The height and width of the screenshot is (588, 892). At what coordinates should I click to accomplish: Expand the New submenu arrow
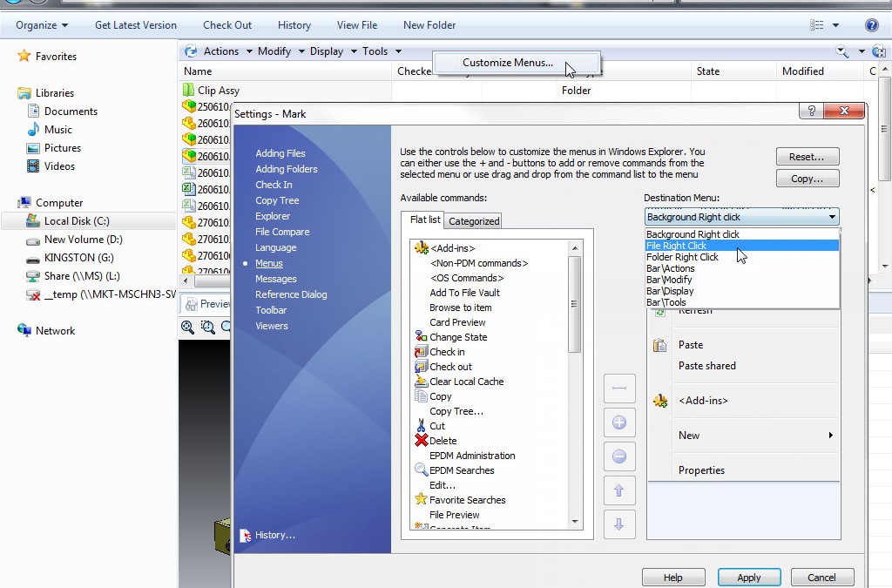tap(830, 436)
